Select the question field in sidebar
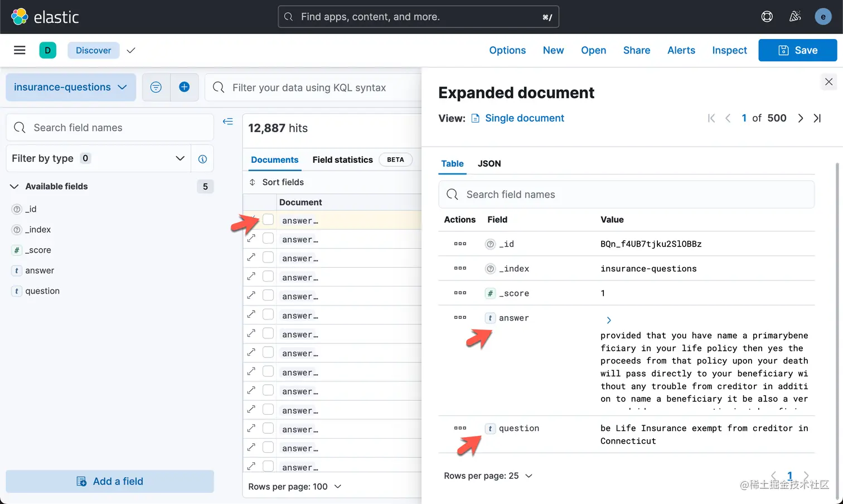Viewport: 843px width, 504px height. (42, 291)
